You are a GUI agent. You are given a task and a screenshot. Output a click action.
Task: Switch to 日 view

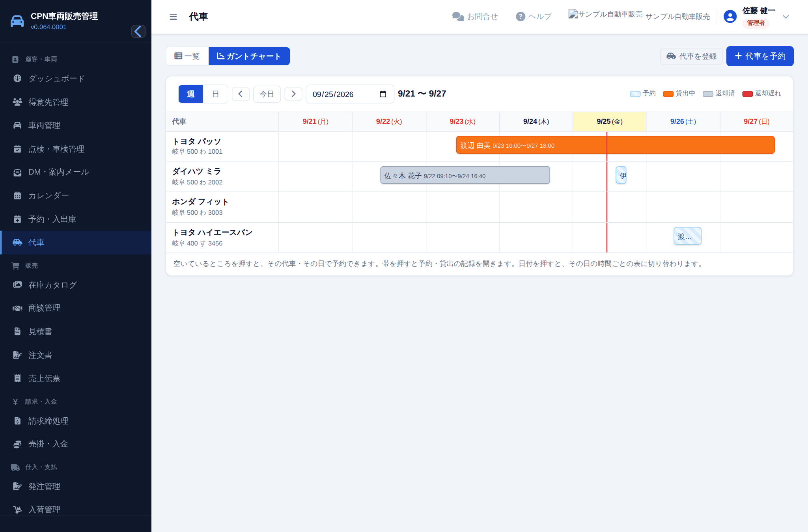pyautogui.click(x=215, y=94)
